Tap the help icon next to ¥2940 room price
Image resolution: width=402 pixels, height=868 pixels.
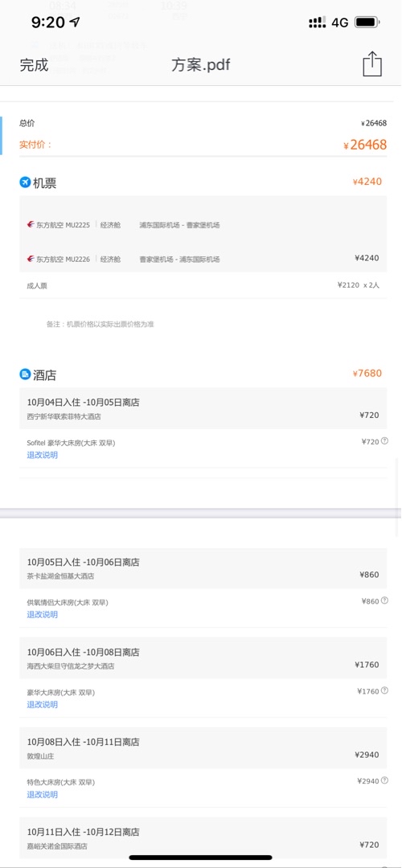pos(385,780)
